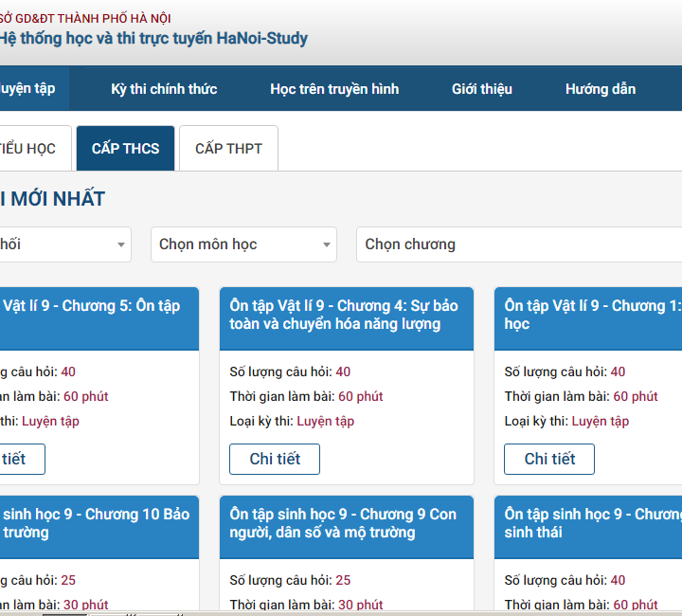The width and height of the screenshot is (682, 616).
Task: Open the Giới thiệu menu item
Action: click(x=482, y=89)
